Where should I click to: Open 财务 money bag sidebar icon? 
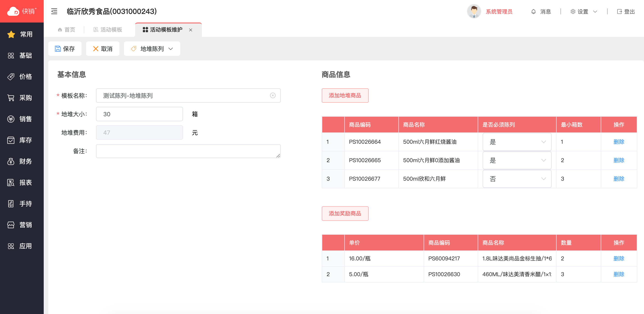coord(11,161)
